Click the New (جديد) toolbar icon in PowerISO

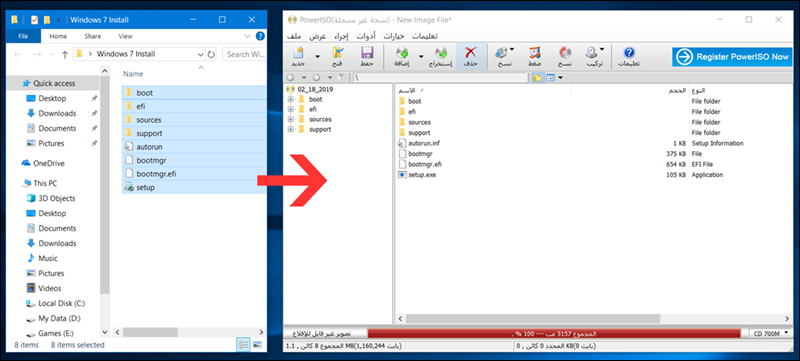(x=298, y=53)
